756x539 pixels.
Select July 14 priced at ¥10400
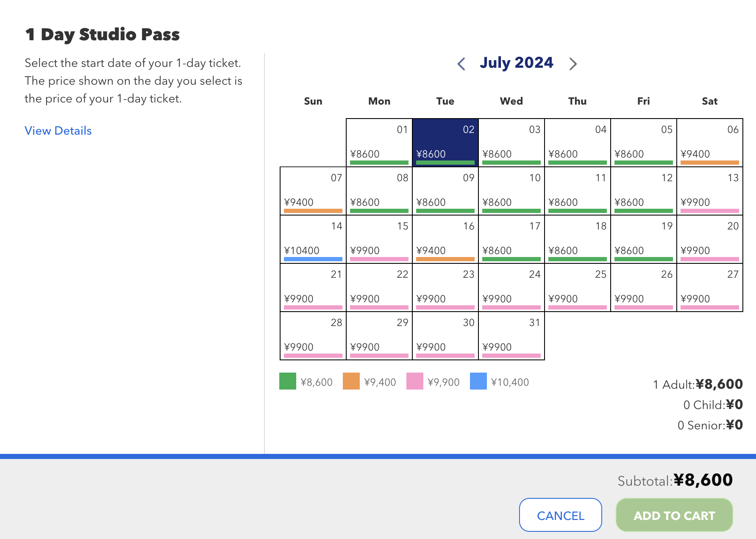313,239
